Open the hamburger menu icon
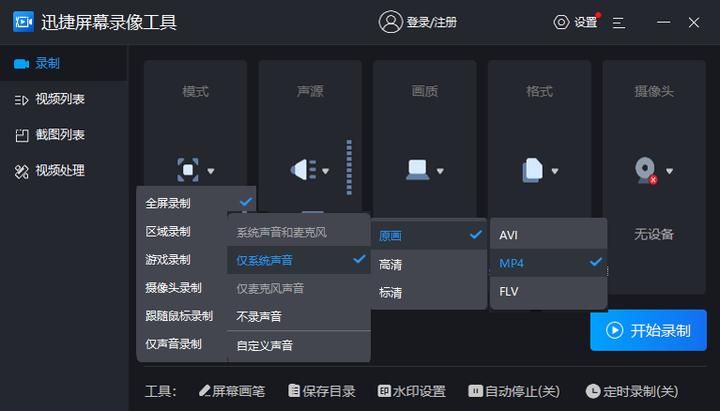This screenshot has width=720, height=411. pos(619,23)
